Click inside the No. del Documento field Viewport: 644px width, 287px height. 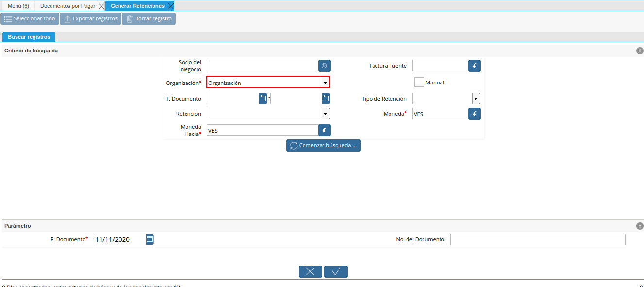[x=537, y=239]
